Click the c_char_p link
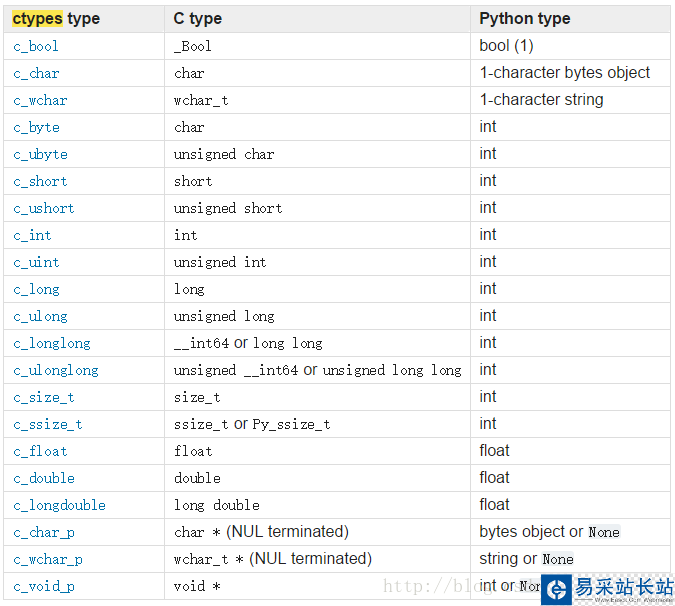 44,532
